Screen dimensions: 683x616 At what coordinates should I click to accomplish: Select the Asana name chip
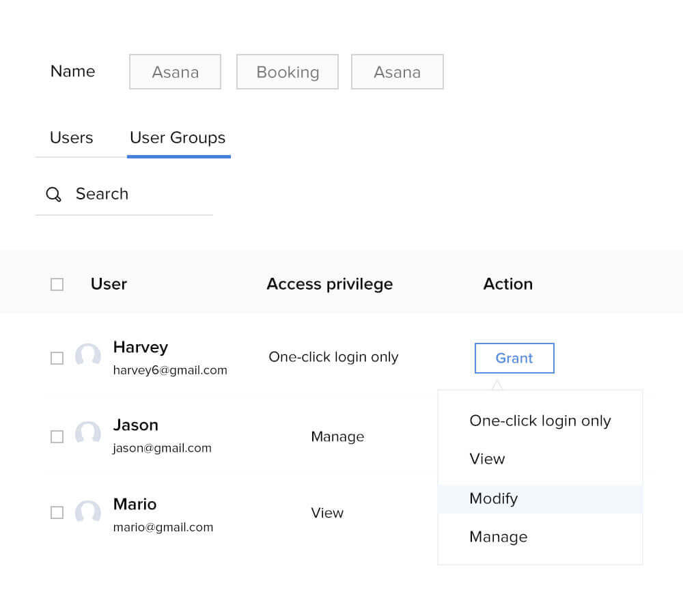(175, 72)
